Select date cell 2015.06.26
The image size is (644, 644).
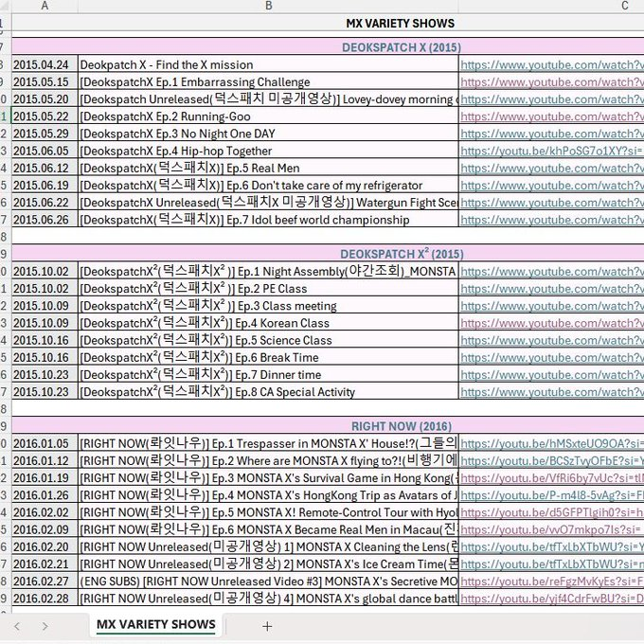(45, 220)
